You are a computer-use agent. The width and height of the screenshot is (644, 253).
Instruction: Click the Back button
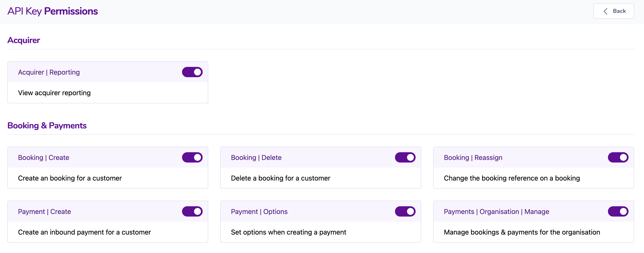point(614,11)
